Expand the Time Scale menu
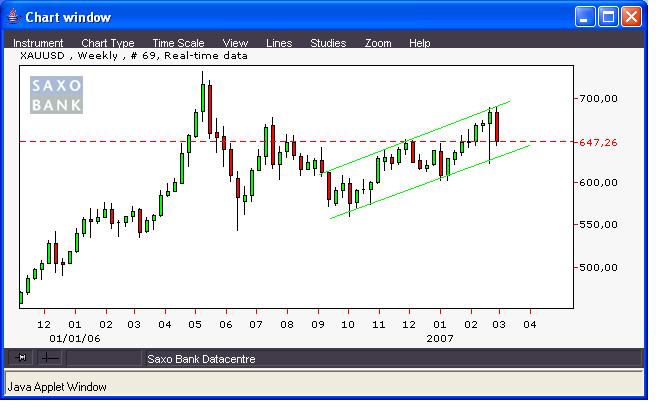658x410 pixels. click(x=178, y=43)
